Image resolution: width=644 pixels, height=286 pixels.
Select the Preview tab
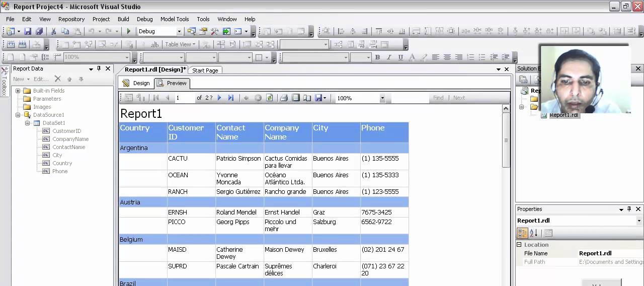[x=172, y=83]
